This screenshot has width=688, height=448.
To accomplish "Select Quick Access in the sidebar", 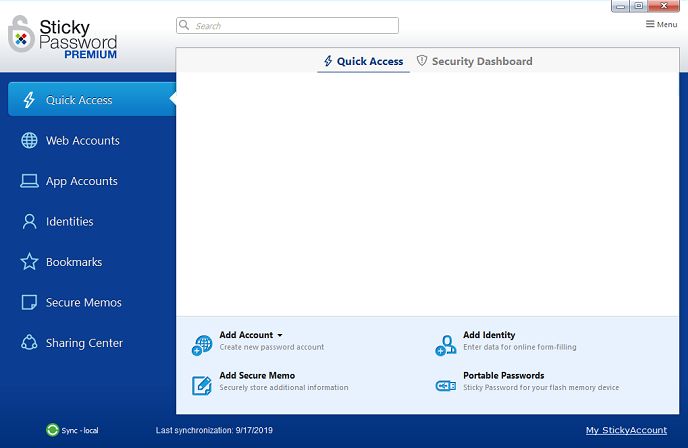I will pyautogui.click(x=92, y=99).
